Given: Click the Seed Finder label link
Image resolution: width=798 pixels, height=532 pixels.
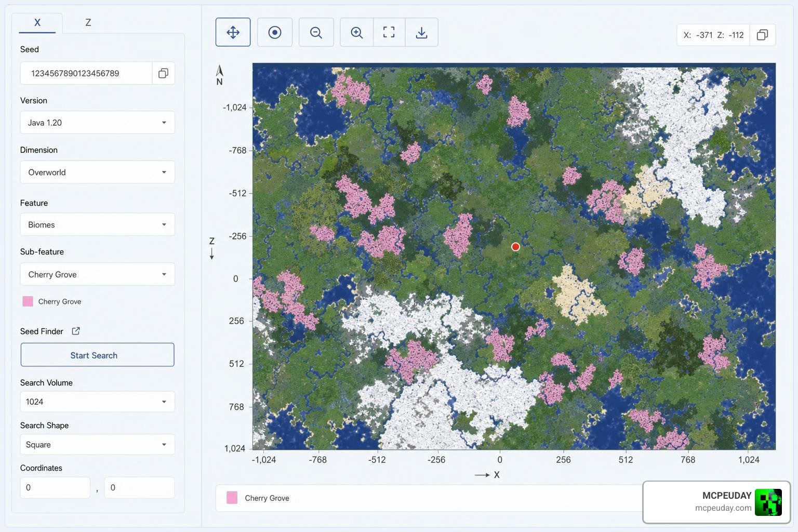Looking at the screenshot, I should 42,331.
